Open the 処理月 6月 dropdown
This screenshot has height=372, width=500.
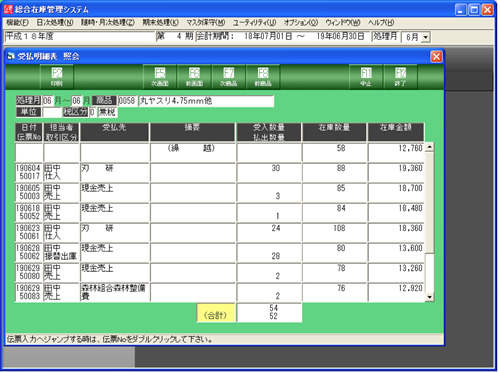[x=426, y=37]
